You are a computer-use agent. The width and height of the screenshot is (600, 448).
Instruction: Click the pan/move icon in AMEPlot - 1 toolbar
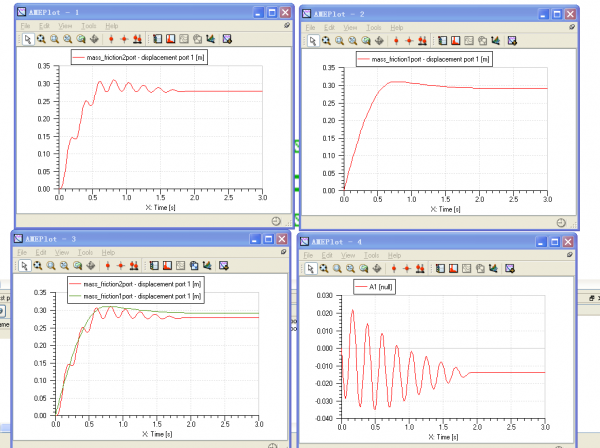coord(93,40)
